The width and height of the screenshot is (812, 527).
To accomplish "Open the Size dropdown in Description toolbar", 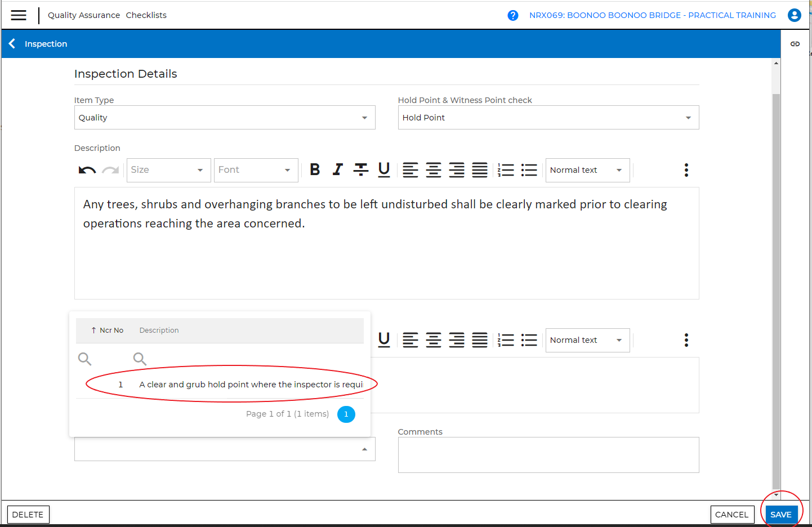I will click(168, 170).
